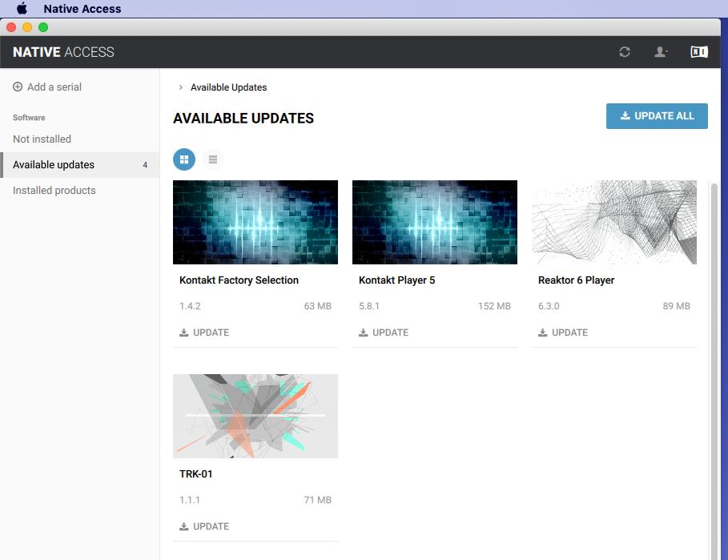
Task: Update Kontakt Factory Selection
Action: [204, 332]
